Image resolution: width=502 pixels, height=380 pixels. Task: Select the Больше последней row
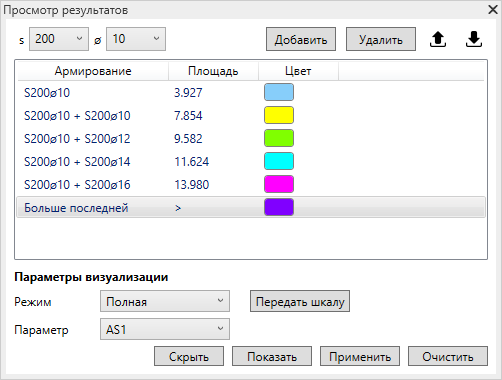[x=251, y=207]
